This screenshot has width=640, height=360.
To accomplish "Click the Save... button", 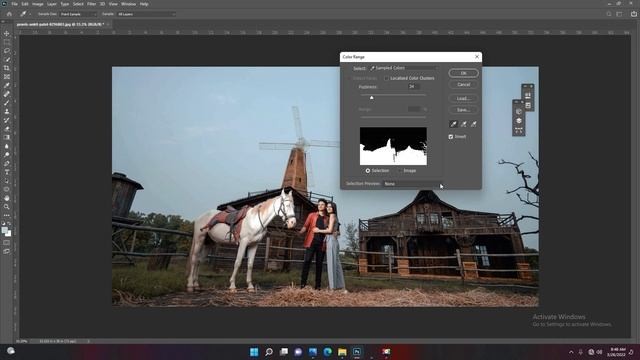I will pyautogui.click(x=463, y=110).
